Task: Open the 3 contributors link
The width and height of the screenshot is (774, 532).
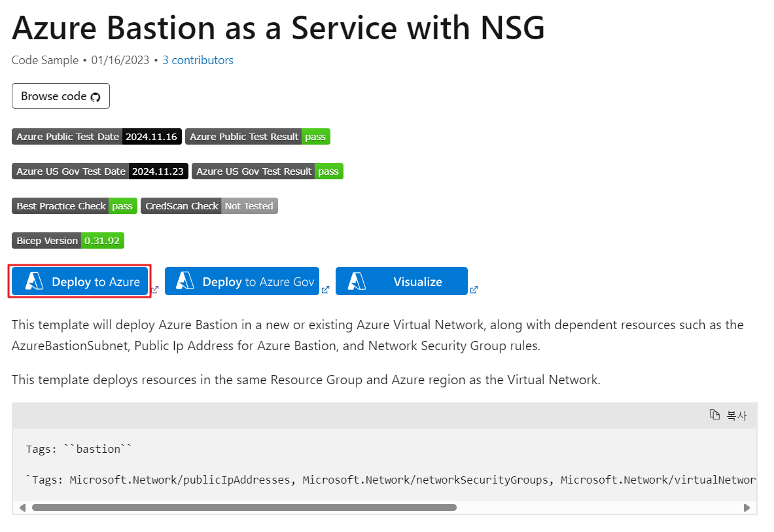Action: (198, 60)
